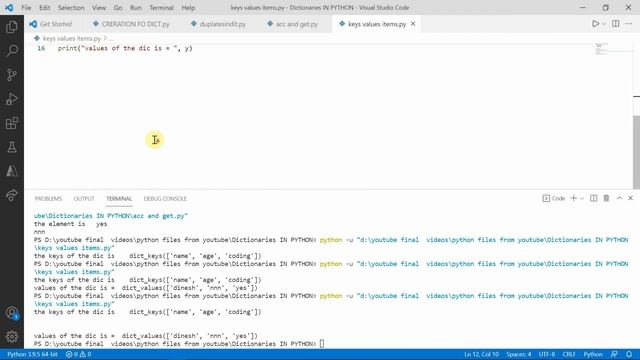Create a new terminal with plus icon
The height and width of the screenshot is (360, 640).
pos(573,198)
